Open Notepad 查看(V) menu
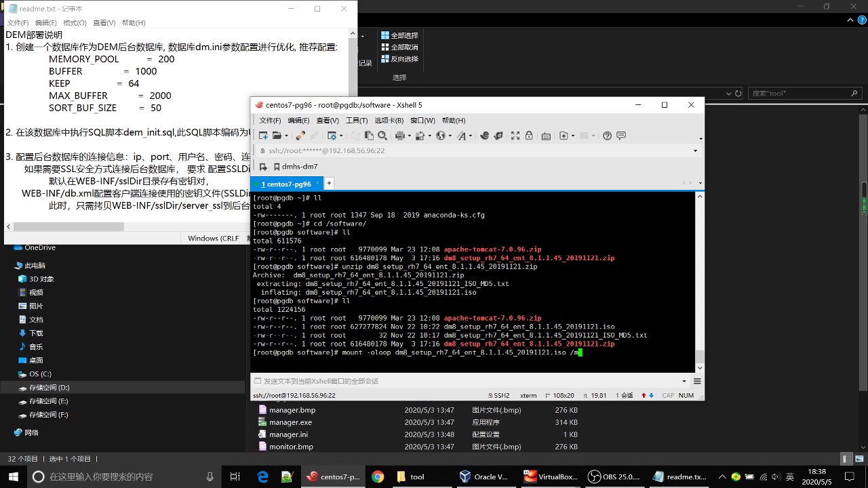Image resolution: width=868 pixels, height=488 pixels. [104, 23]
